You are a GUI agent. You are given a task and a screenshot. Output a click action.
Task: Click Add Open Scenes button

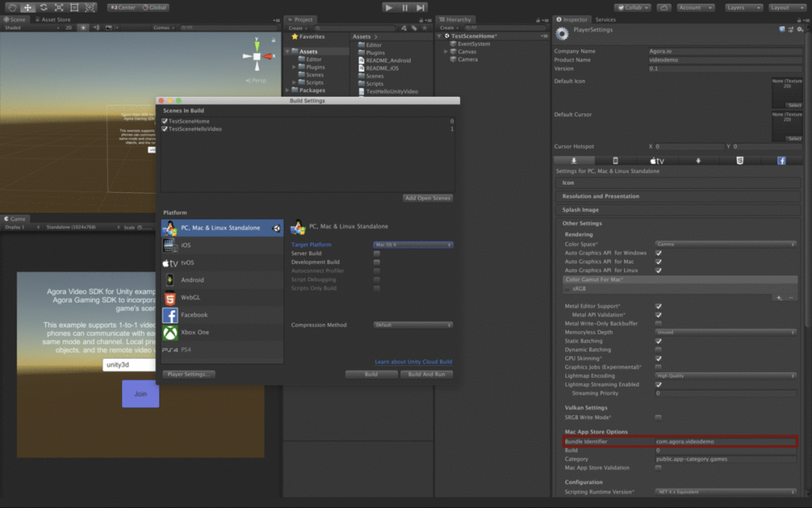427,198
